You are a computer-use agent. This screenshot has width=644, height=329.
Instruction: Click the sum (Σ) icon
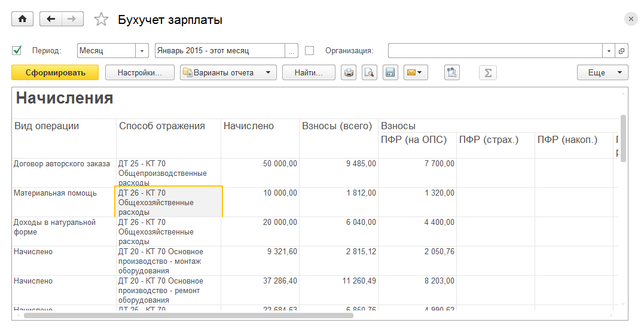pyautogui.click(x=488, y=73)
